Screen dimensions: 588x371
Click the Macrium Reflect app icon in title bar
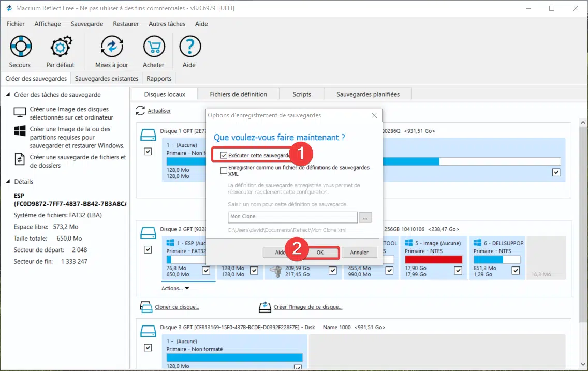coord(9,8)
